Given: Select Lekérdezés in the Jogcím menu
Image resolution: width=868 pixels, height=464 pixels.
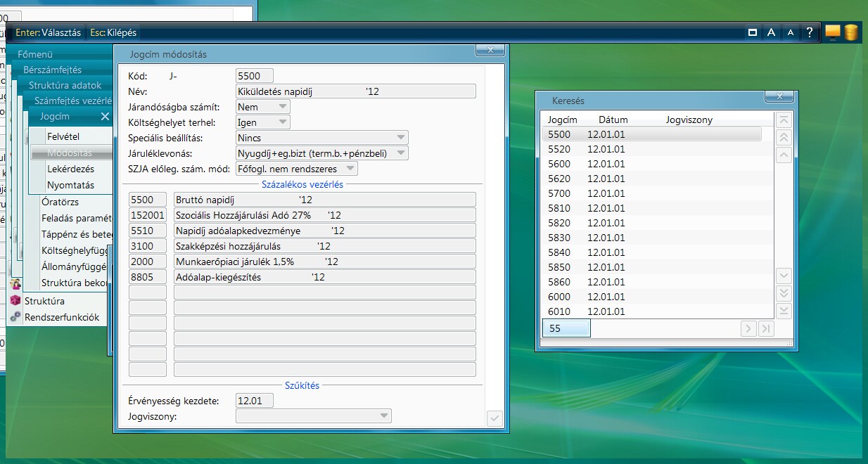Looking at the screenshot, I should pyautogui.click(x=70, y=169).
